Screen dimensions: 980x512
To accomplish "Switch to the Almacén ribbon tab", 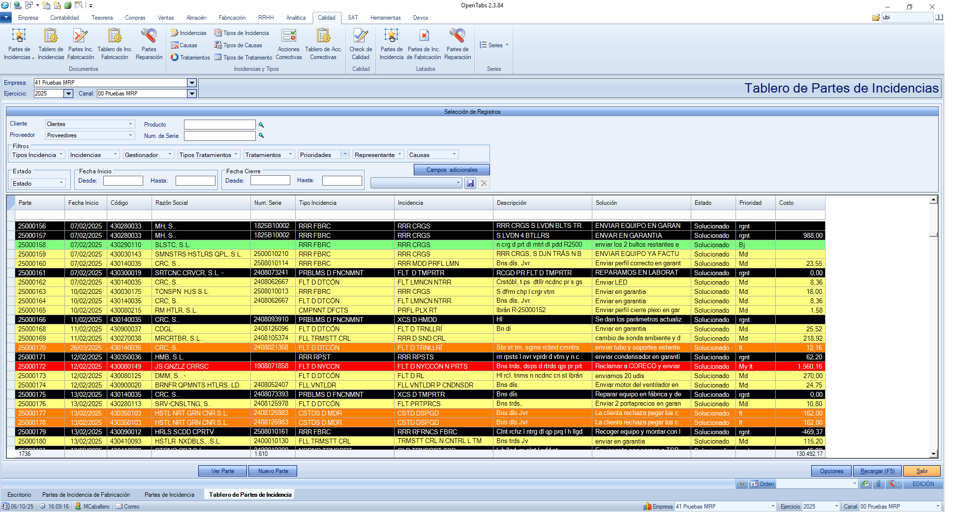I will (x=196, y=18).
